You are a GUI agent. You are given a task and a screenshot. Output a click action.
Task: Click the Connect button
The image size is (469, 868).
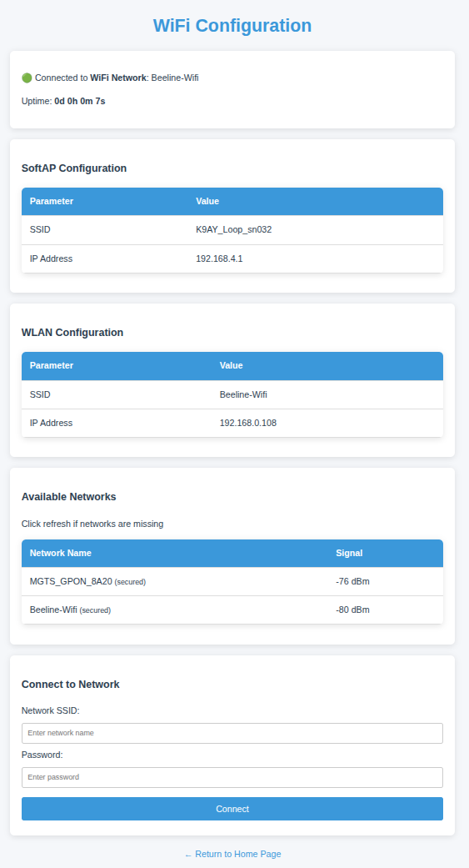click(232, 809)
